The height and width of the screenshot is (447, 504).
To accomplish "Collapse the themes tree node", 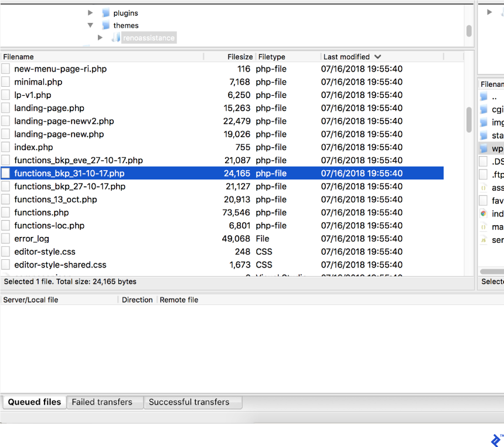I will 91,25.
